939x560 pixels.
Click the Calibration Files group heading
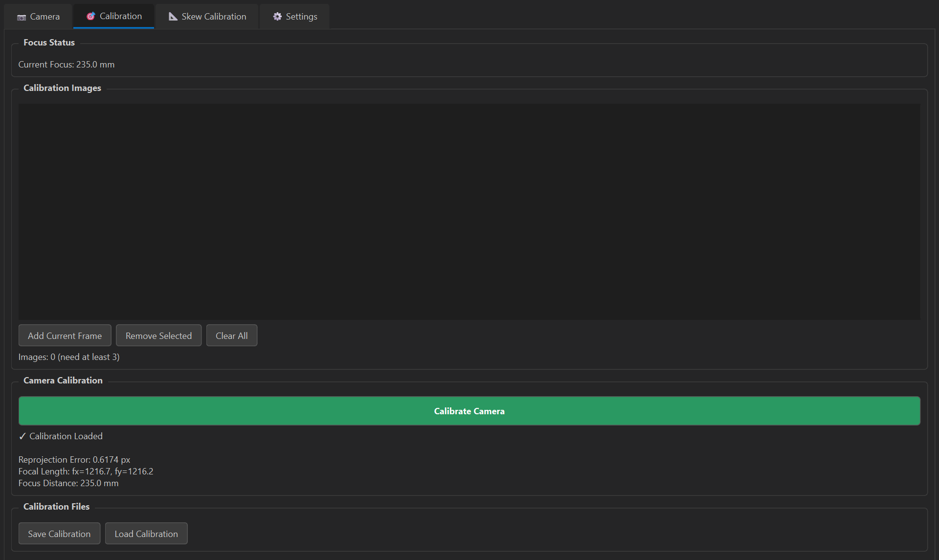click(x=57, y=507)
